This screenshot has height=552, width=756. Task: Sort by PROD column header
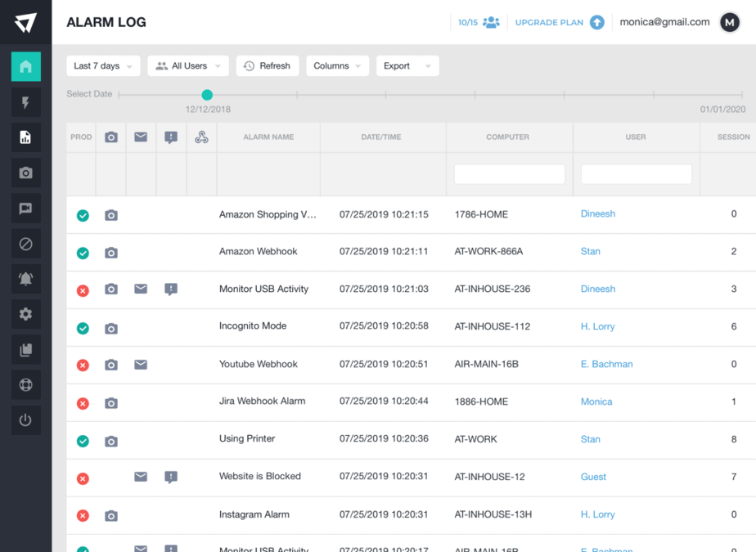pos(81,137)
